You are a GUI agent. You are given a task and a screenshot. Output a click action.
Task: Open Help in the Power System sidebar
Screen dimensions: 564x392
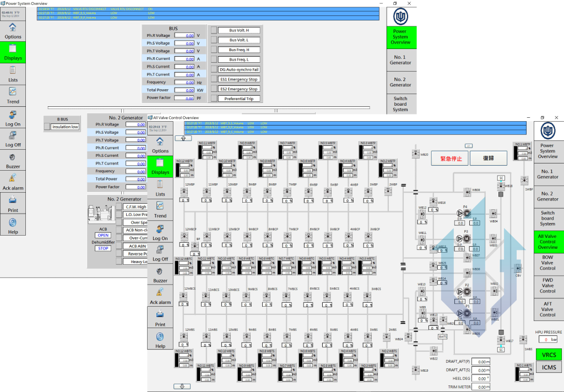[x=13, y=224]
